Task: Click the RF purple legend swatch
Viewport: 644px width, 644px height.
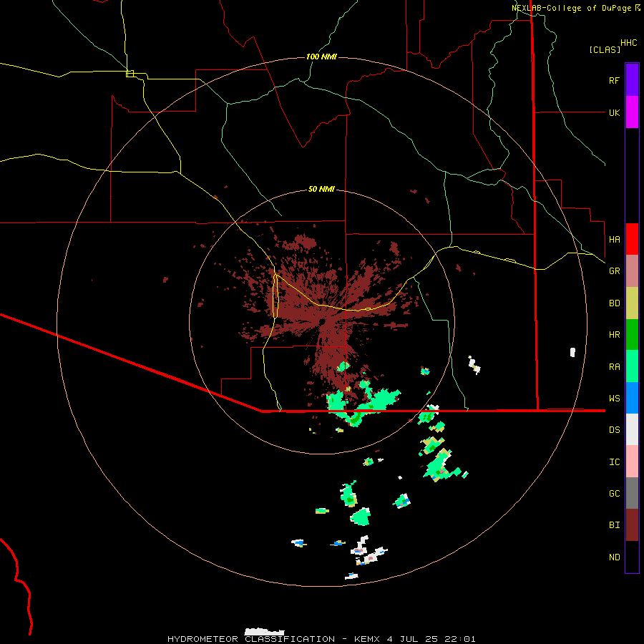Action: (x=632, y=80)
